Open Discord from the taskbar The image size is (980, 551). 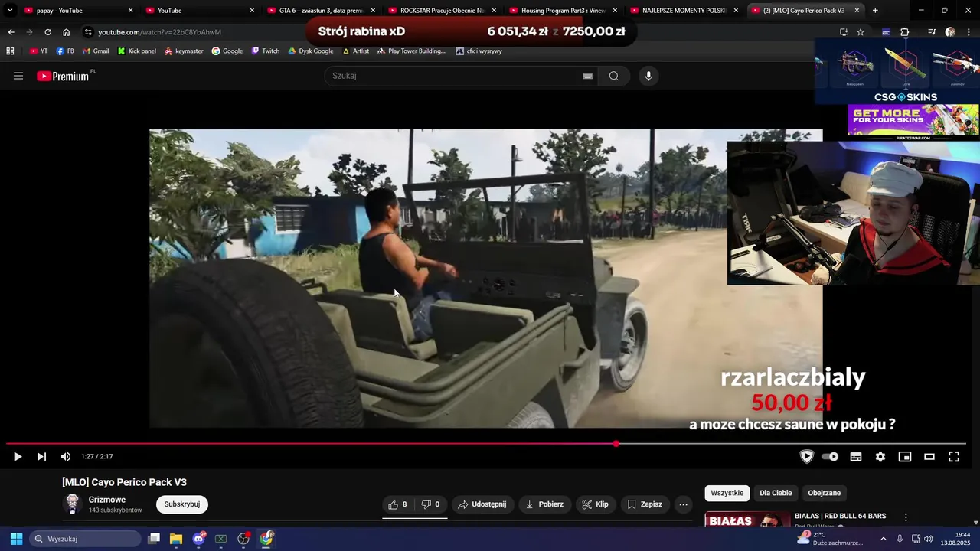199,539
